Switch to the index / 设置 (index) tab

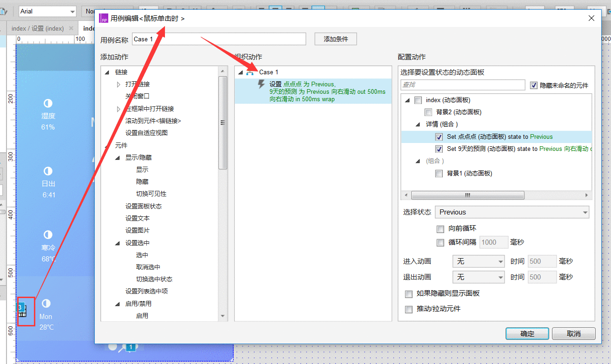38,28
